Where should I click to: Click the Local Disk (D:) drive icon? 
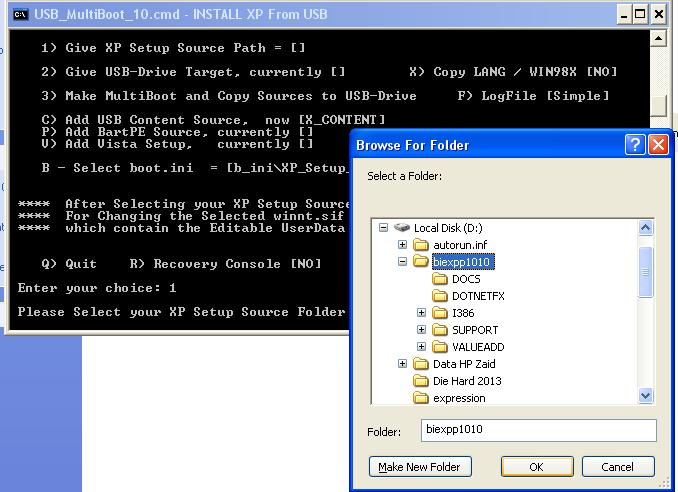(402, 227)
